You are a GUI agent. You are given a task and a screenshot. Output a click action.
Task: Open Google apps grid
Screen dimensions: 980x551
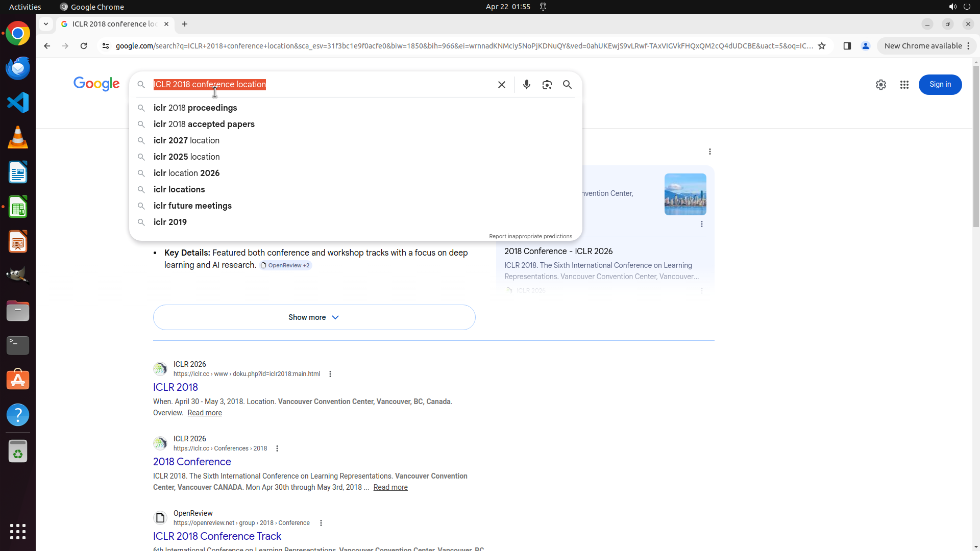[904, 85]
